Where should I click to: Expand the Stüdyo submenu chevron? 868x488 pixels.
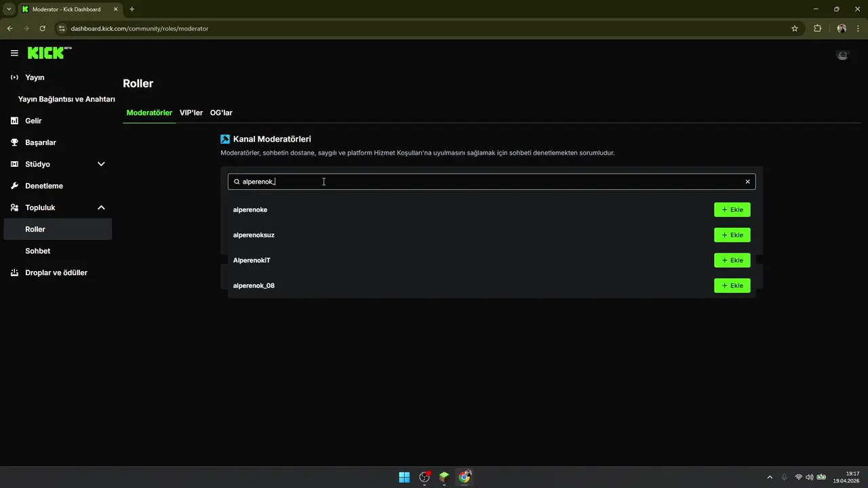tap(101, 164)
